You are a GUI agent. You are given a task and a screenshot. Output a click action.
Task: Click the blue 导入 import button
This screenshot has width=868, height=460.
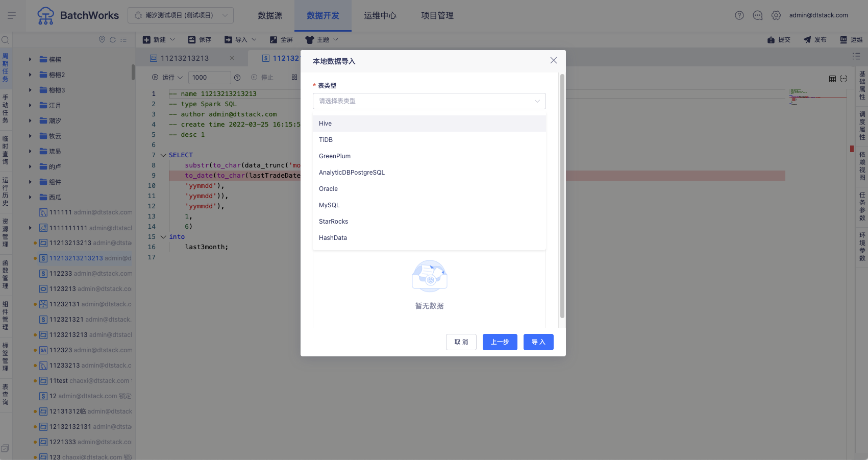pos(538,342)
